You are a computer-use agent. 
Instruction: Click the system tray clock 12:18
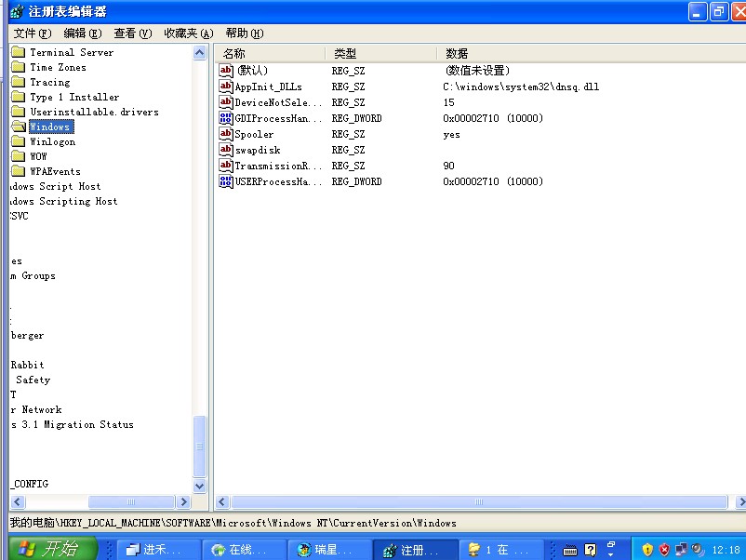[726, 550]
